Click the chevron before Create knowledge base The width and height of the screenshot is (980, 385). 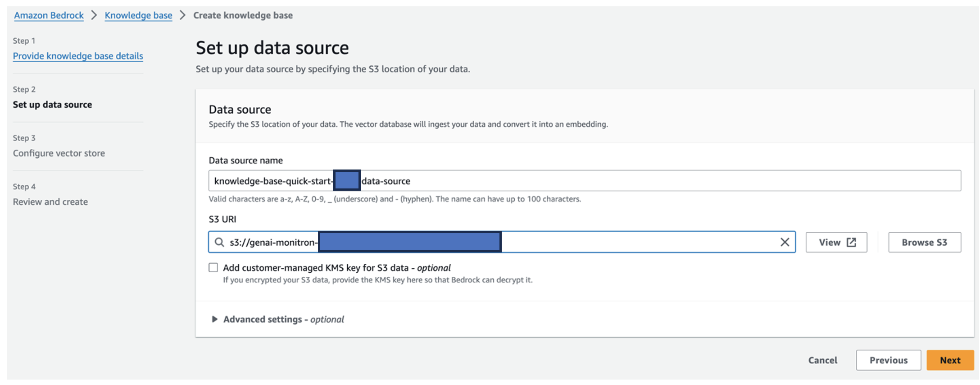point(182,15)
